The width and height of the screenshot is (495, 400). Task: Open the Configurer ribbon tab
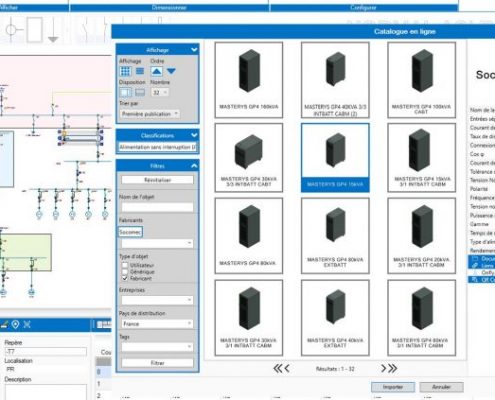coord(364,7)
